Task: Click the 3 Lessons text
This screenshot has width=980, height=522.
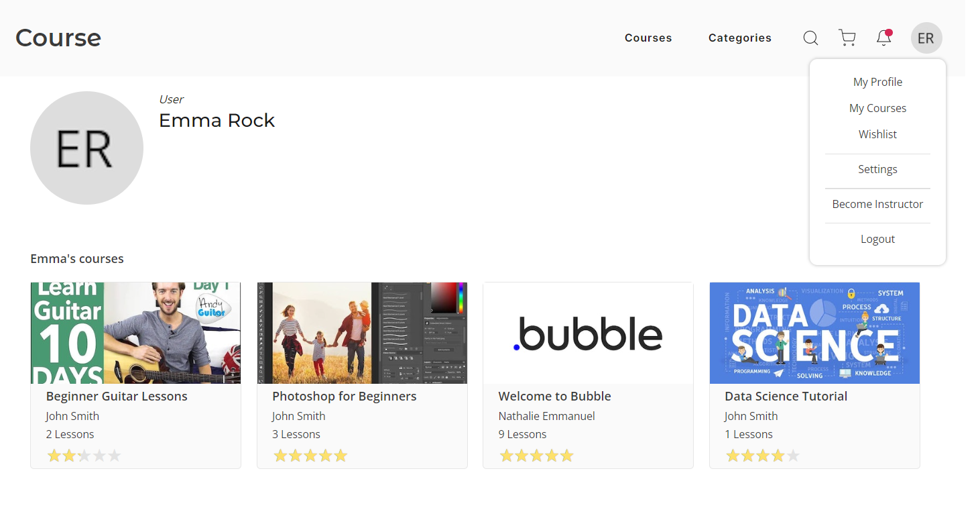Action: pos(296,434)
